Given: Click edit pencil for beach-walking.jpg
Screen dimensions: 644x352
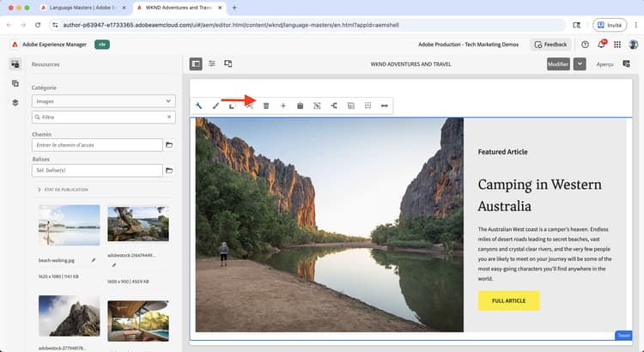Looking at the screenshot, I should [94, 260].
